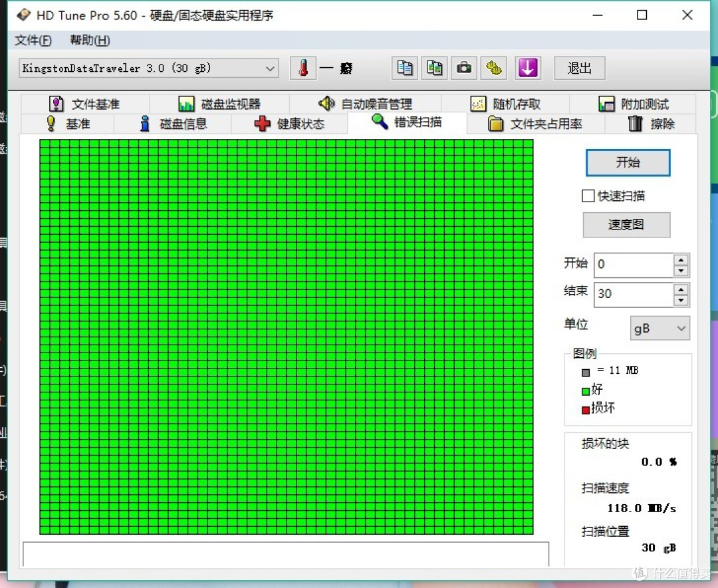Click the 图例 legend heading
This screenshot has height=588, width=718.
click(x=585, y=354)
